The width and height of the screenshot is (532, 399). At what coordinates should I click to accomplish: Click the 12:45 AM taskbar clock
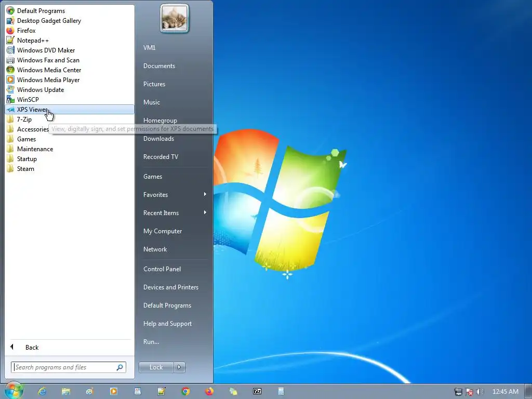(x=505, y=392)
